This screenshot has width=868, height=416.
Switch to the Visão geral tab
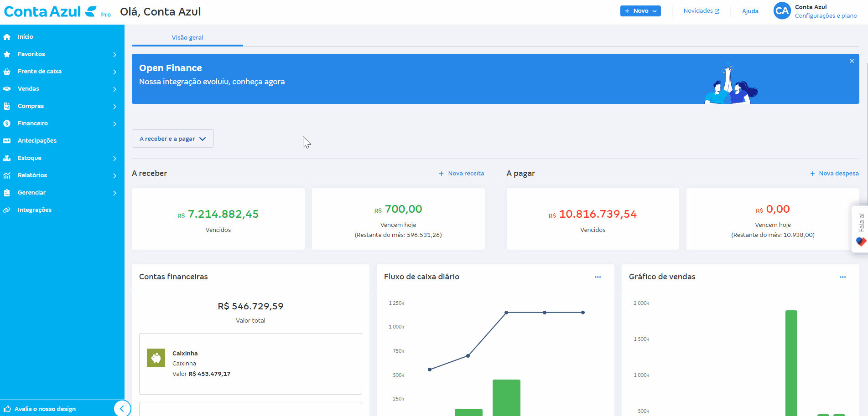[187, 37]
